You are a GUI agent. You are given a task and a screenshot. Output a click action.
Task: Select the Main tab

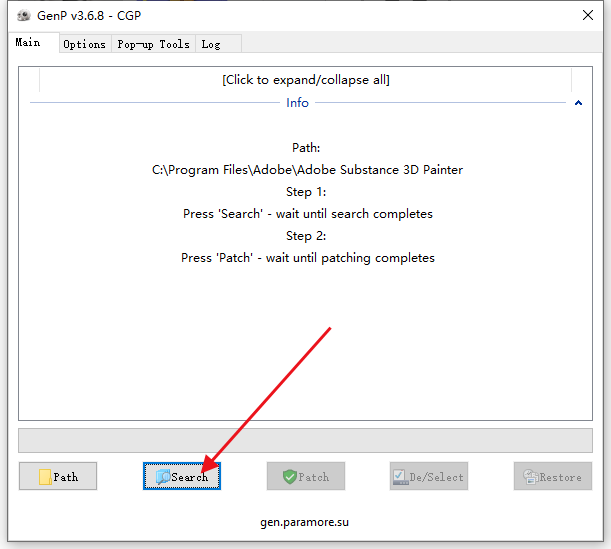(33, 42)
